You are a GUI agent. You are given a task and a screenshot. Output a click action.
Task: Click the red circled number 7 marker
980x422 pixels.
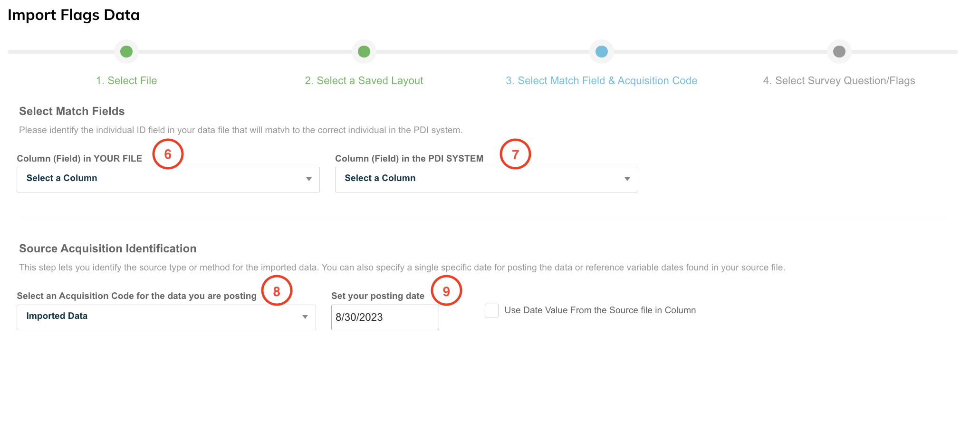click(515, 154)
